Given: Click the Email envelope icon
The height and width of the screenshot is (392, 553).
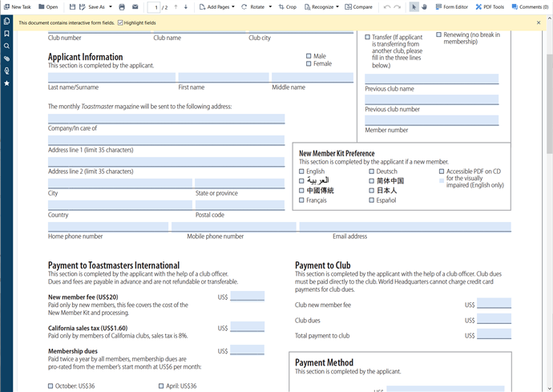Looking at the screenshot, I should (x=135, y=6).
